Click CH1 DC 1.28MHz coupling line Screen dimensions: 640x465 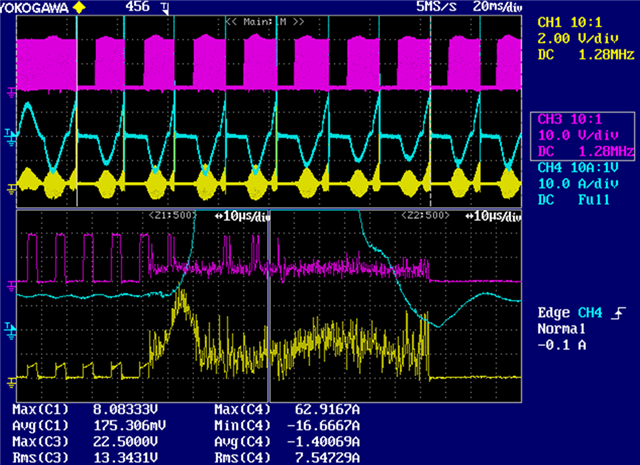coord(586,54)
